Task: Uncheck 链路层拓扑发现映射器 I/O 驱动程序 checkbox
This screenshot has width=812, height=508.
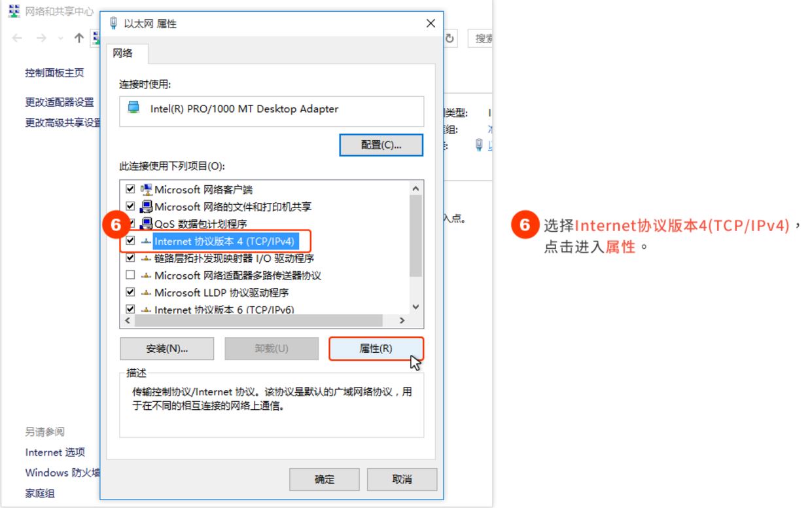Action: (x=130, y=258)
